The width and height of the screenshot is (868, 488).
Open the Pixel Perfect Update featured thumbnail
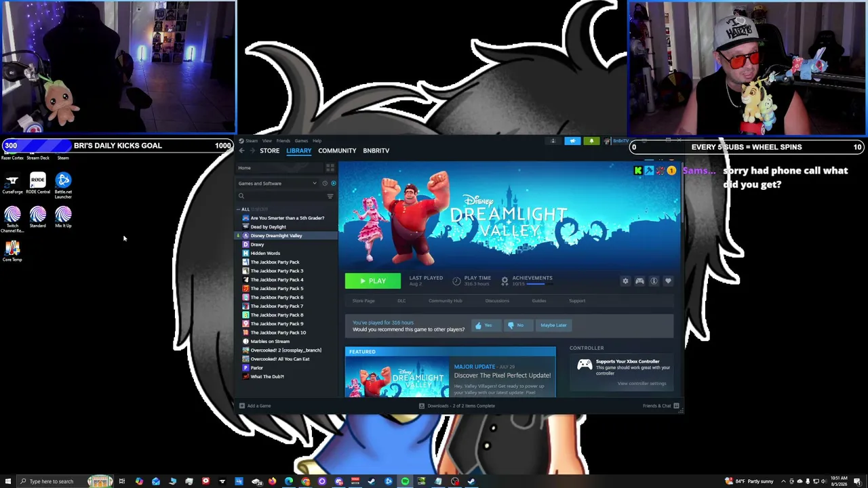[397, 378]
